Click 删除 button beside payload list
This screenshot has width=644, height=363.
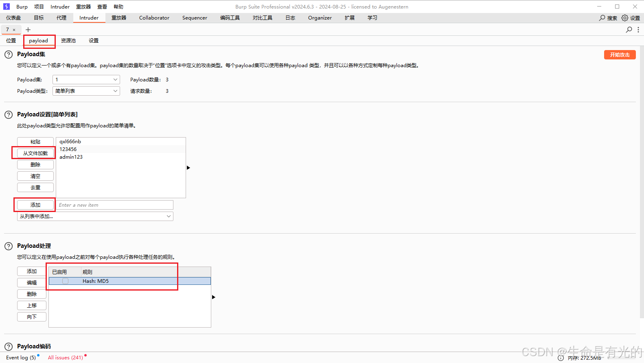coord(35,165)
